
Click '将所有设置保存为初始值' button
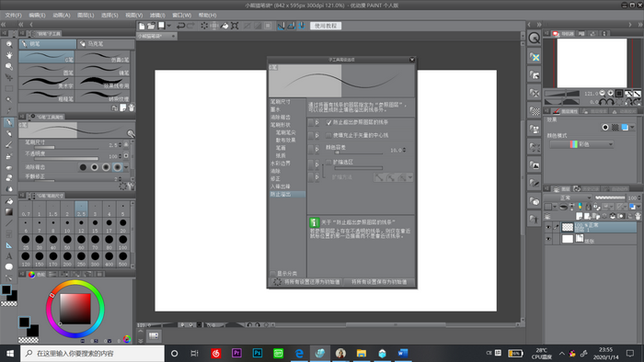click(x=379, y=282)
